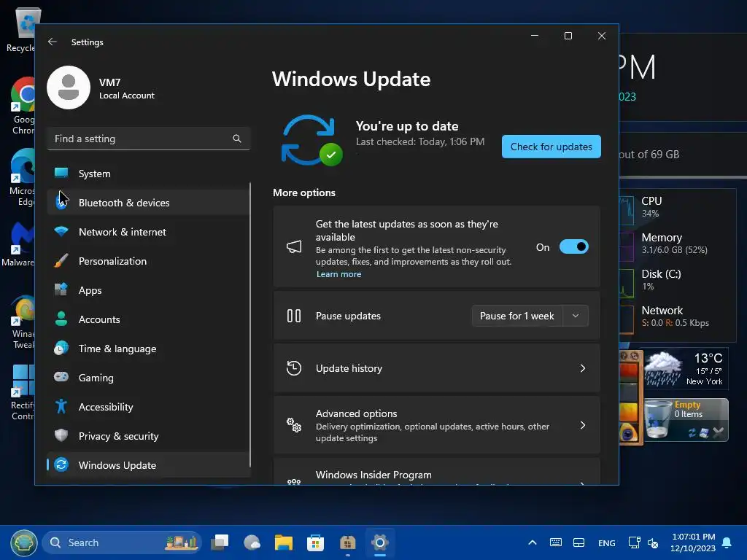The image size is (747, 560).
Task: Click the CPU 34% gadget entry
Action: coord(678,206)
